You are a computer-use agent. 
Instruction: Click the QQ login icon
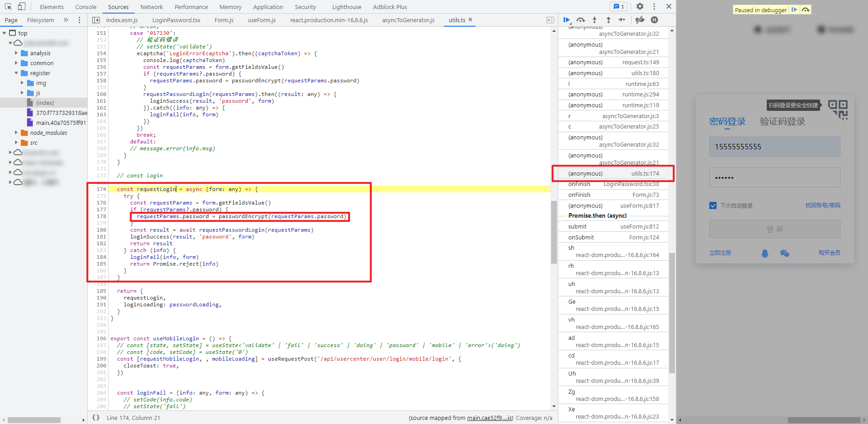pos(765,253)
